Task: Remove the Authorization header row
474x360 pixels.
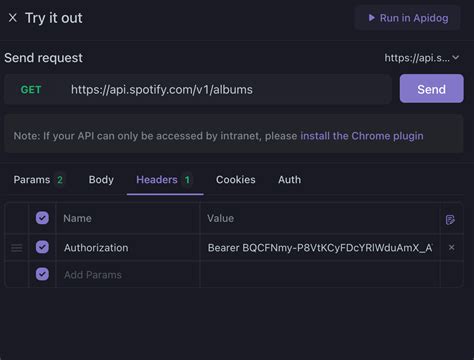Action: click(451, 247)
